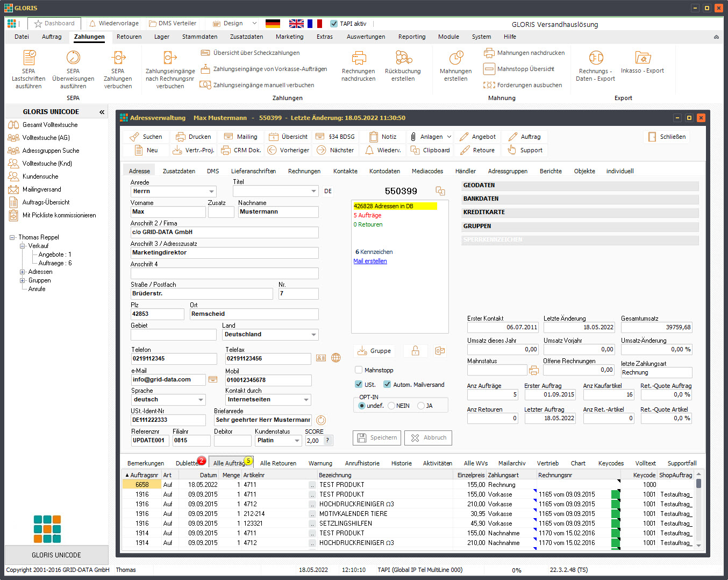Open the Land dropdown

tap(313, 335)
